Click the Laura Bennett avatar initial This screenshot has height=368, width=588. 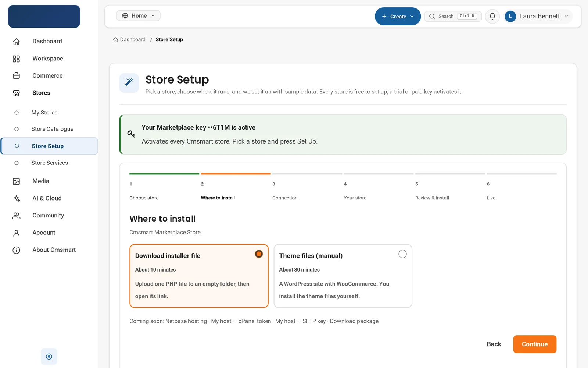click(510, 16)
